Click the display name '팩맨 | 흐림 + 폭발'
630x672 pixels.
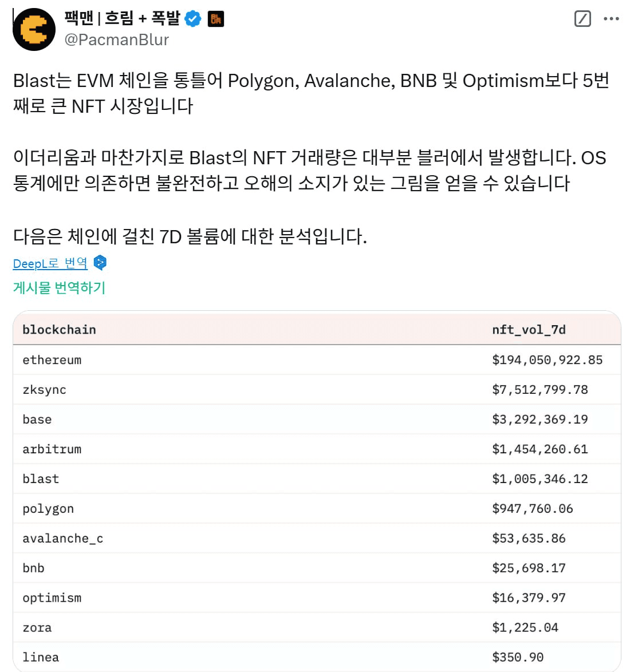pyautogui.click(x=122, y=18)
